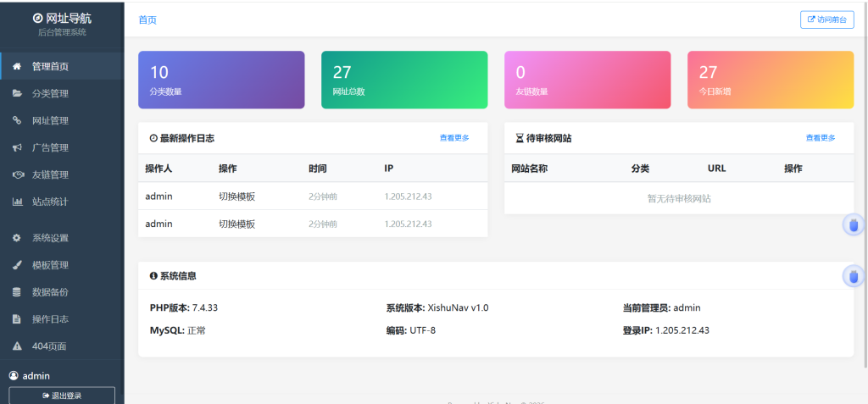Click the upper floating blue widget icon

(853, 224)
